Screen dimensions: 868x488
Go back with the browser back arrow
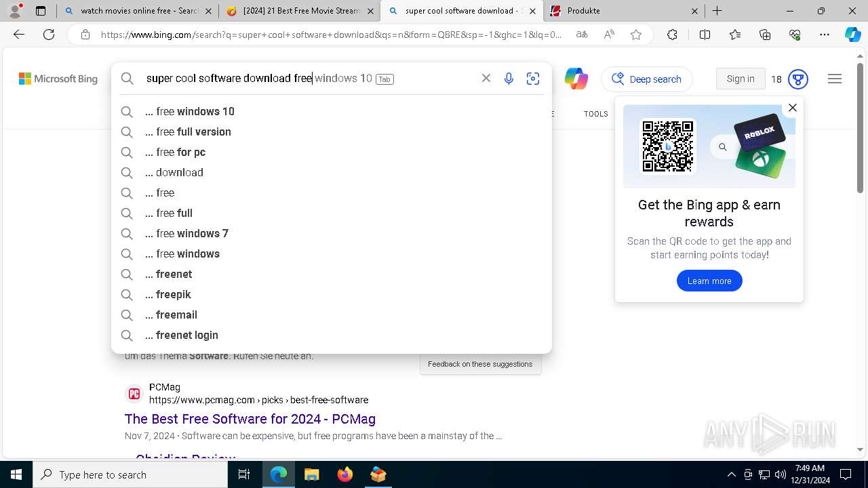(x=19, y=35)
